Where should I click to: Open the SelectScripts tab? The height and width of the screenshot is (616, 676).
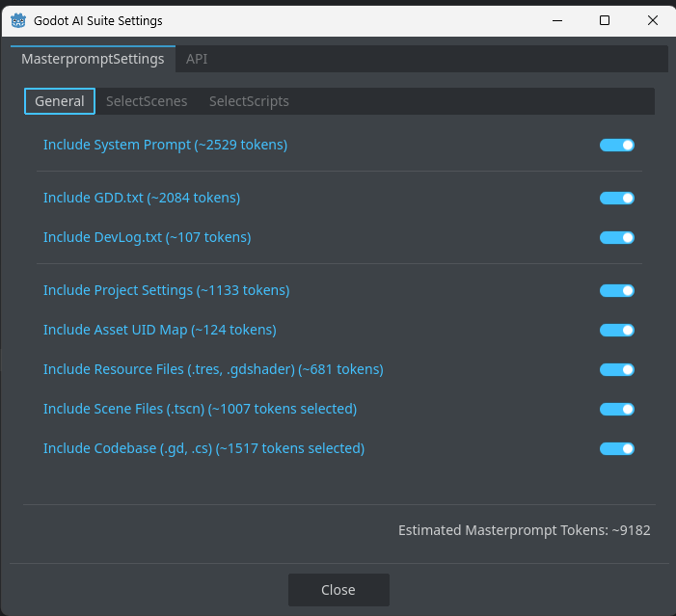pyautogui.click(x=249, y=101)
